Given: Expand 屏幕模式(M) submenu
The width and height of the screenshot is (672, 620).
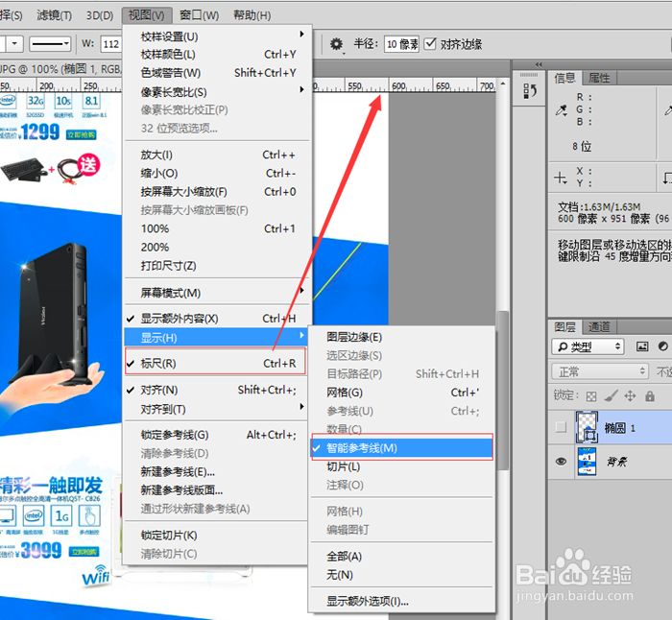Looking at the screenshot, I should pos(215,293).
